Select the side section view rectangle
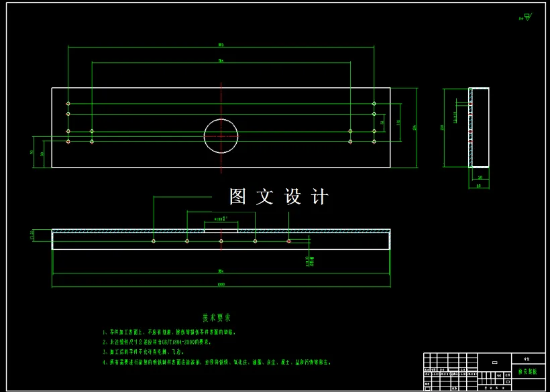The image size is (550, 392). (479, 127)
